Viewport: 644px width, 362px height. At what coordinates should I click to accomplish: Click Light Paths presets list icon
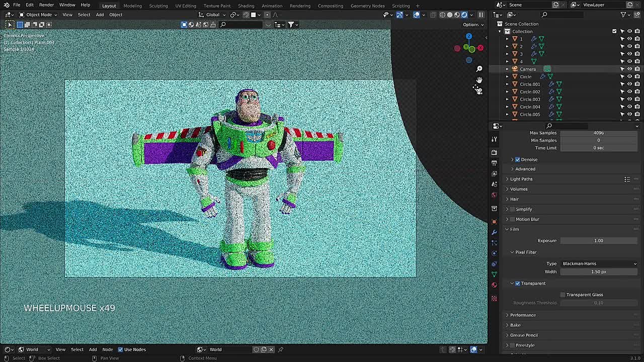pos(627,179)
